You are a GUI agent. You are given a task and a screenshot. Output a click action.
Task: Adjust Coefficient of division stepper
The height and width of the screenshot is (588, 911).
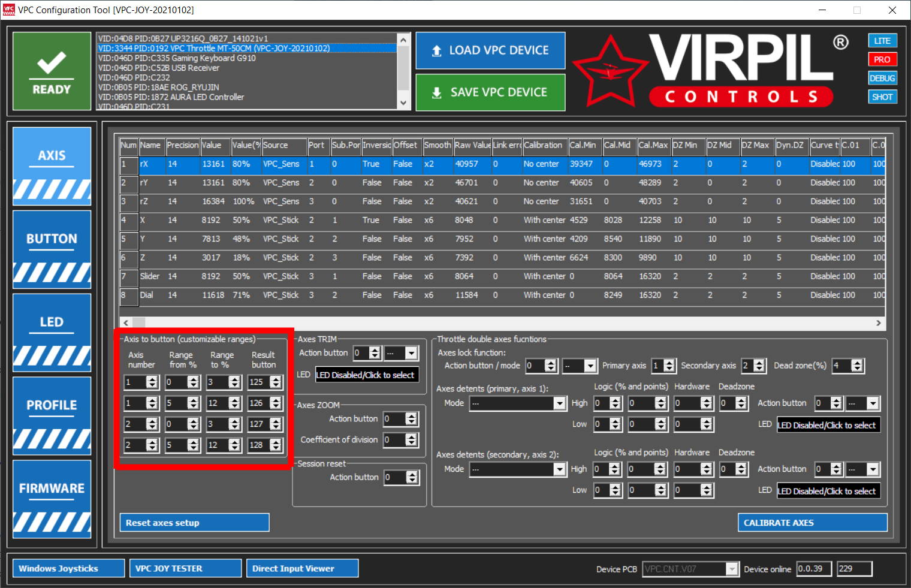(411, 440)
